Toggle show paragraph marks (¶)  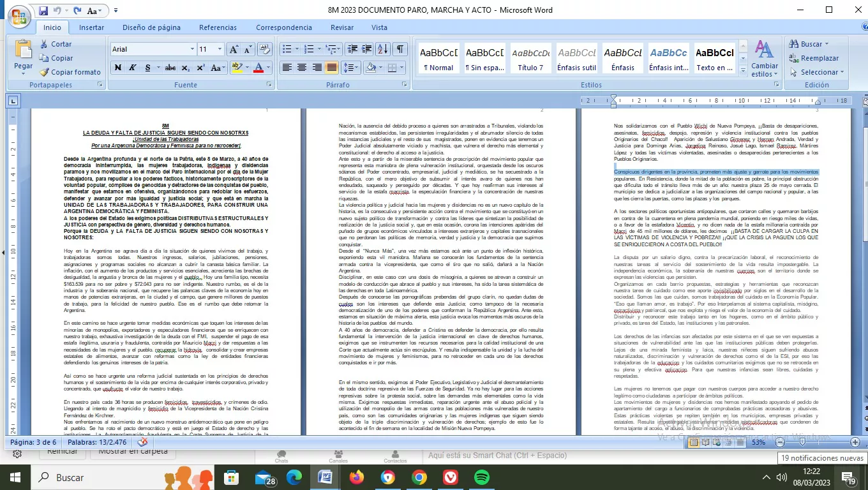[400, 49]
